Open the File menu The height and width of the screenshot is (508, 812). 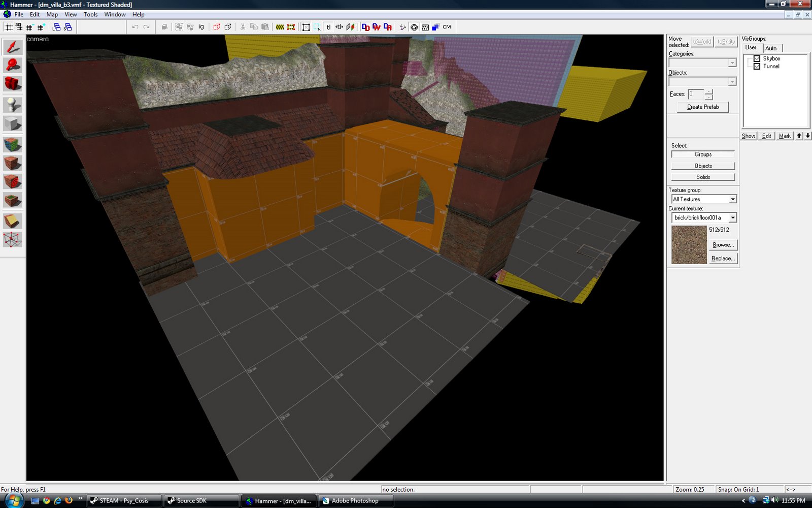19,14
